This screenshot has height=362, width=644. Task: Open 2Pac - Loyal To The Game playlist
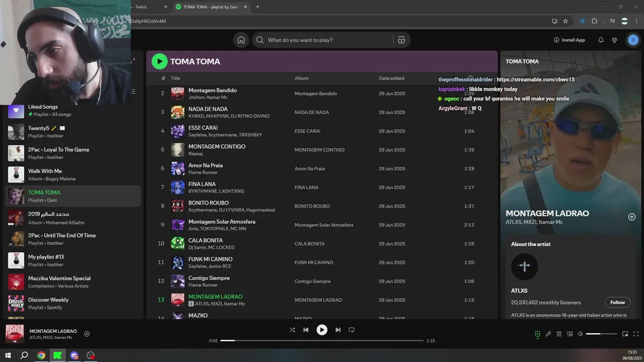coord(73,153)
